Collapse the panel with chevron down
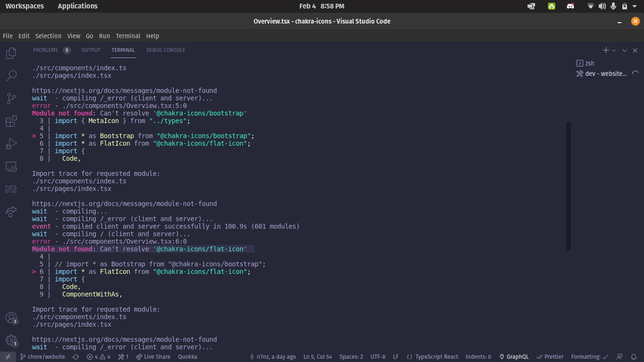The image size is (644, 362). (x=625, y=50)
